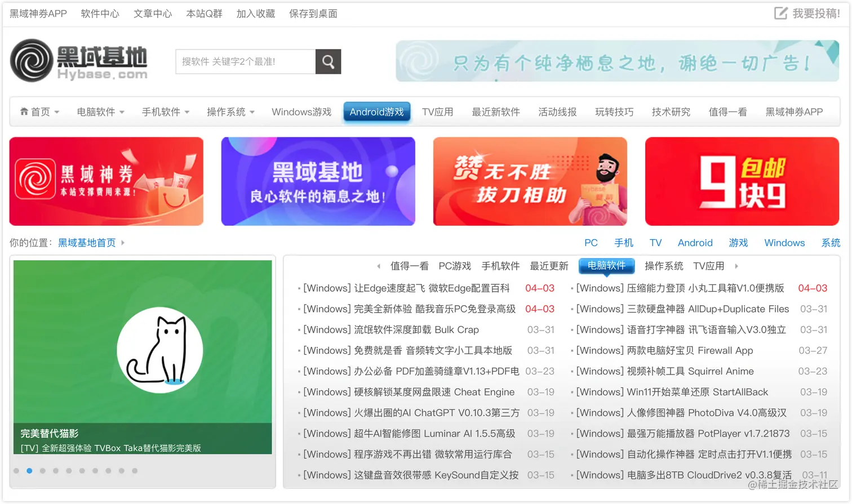Open the Hybase.com site logo
852x504 pixels.
coord(79,61)
